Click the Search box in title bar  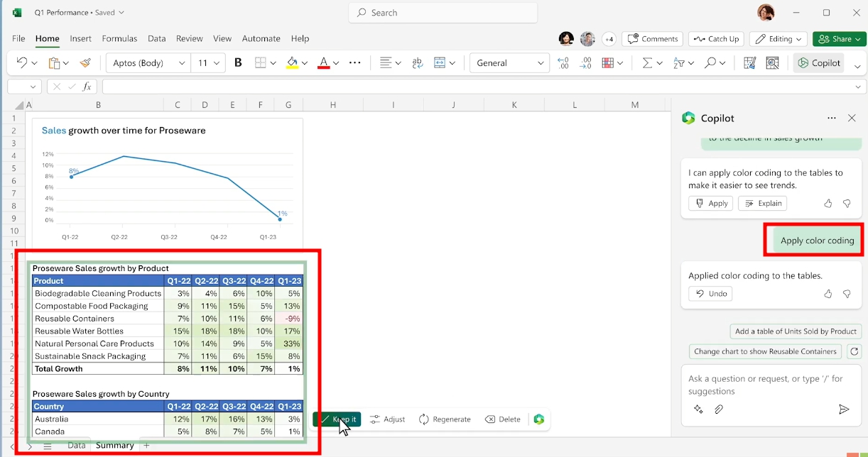[443, 13]
